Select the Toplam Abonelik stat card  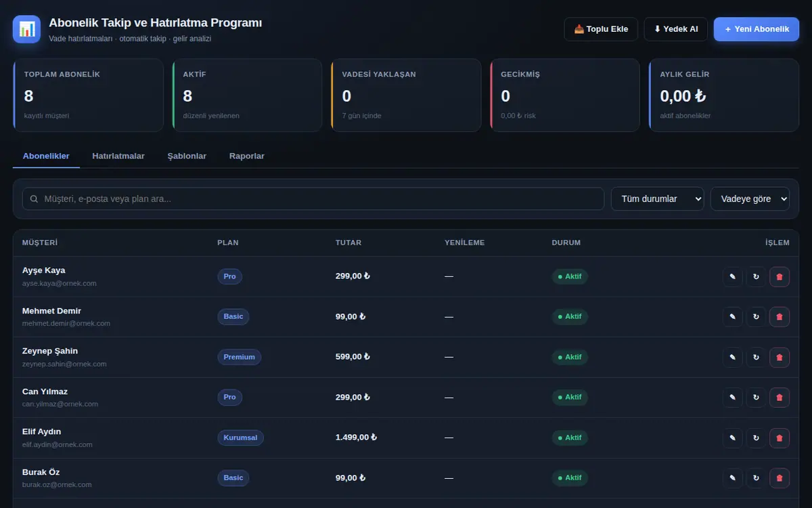pos(88,95)
